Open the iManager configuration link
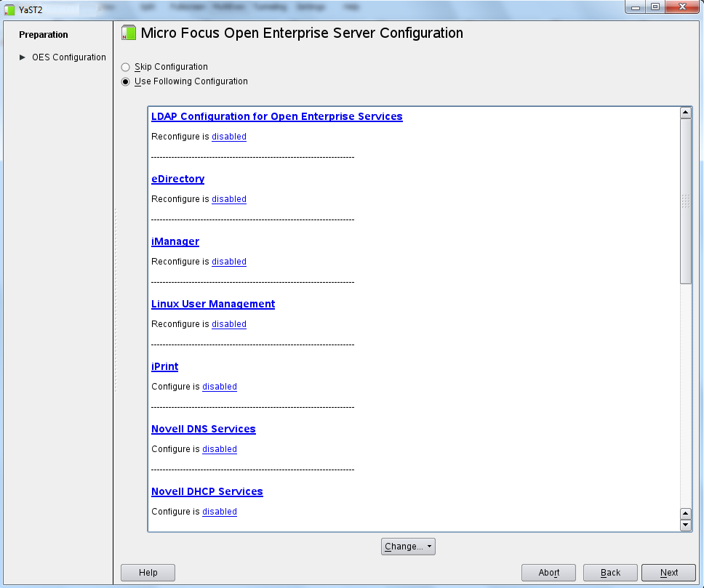Image resolution: width=704 pixels, height=588 pixels. click(175, 241)
